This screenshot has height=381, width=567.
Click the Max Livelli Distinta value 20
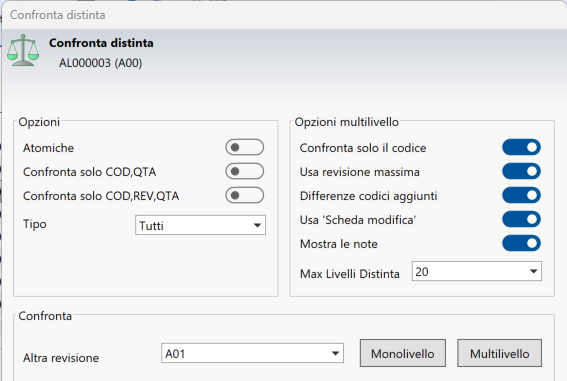tap(422, 272)
